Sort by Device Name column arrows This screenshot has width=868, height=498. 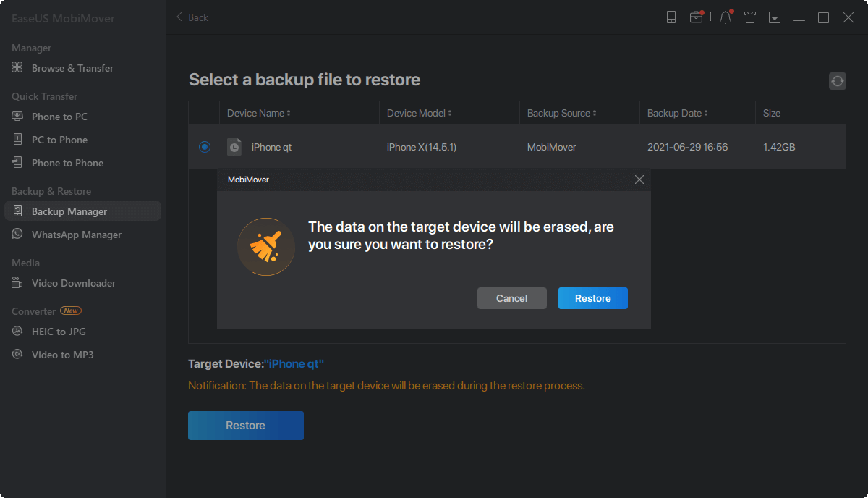289,114
